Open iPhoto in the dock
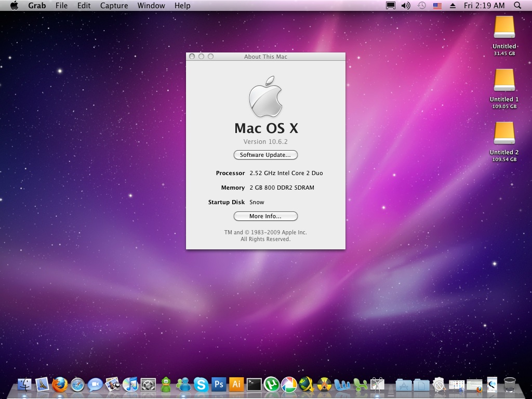This screenshot has height=399, width=532. pyautogui.click(x=113, y=384)
